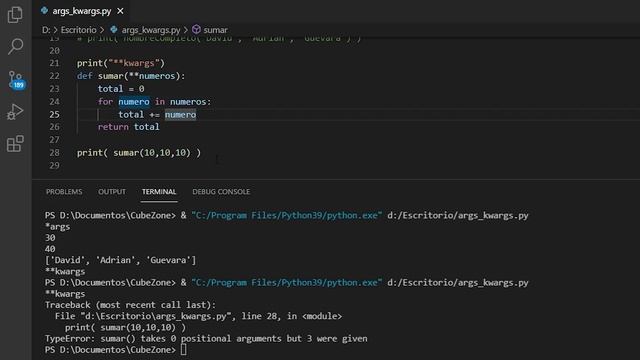Click the sumar function breadcrumb

215,30
